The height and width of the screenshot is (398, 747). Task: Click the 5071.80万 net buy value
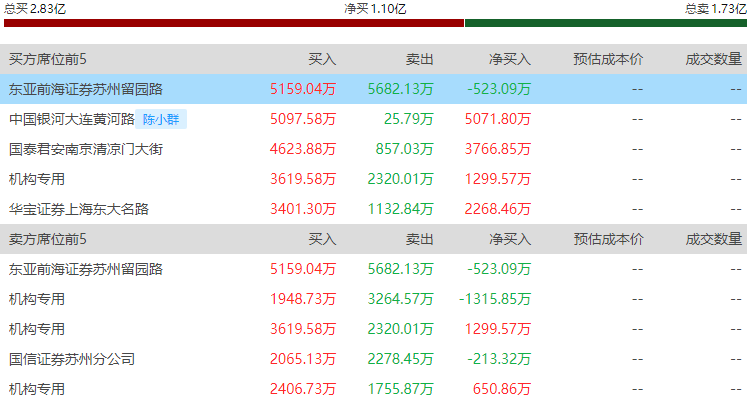(x=498, y=119)
